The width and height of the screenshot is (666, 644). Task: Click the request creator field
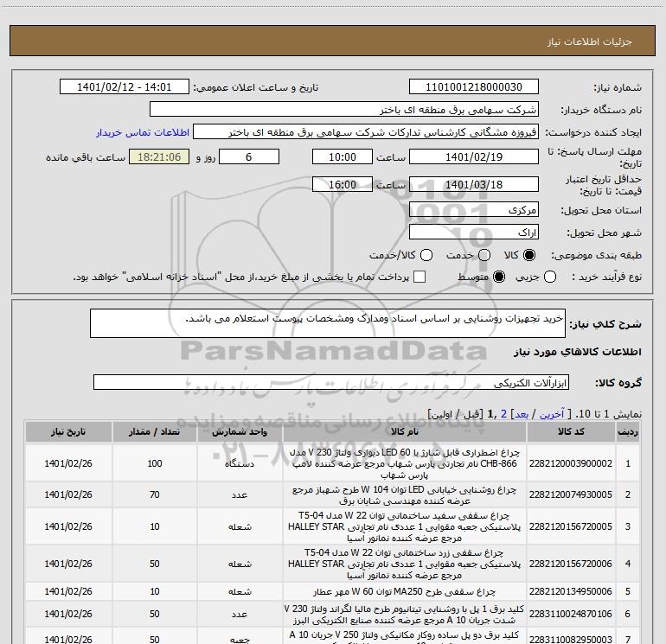[x=366, y=132]
